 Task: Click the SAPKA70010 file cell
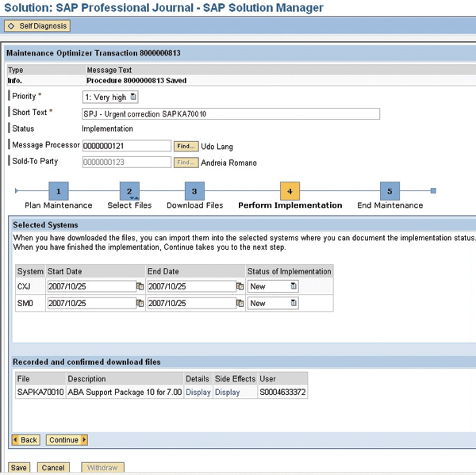tap(40, 393)
